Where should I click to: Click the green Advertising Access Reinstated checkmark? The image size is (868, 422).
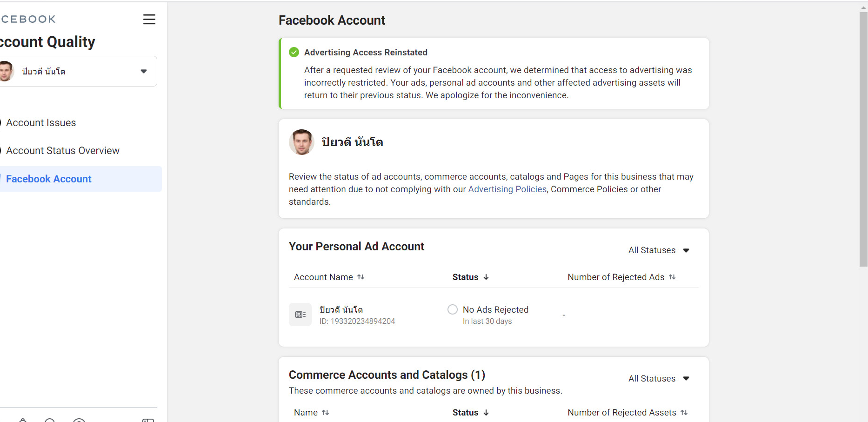pos(294,52)
